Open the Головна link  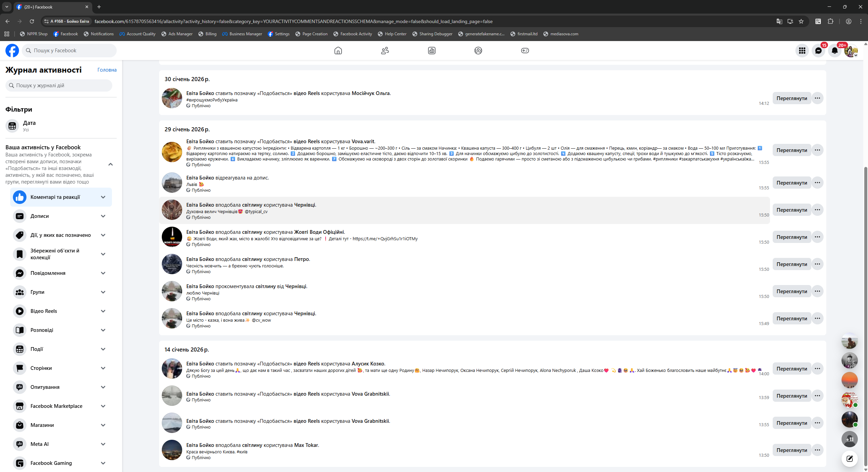click(x=107, y=70)
